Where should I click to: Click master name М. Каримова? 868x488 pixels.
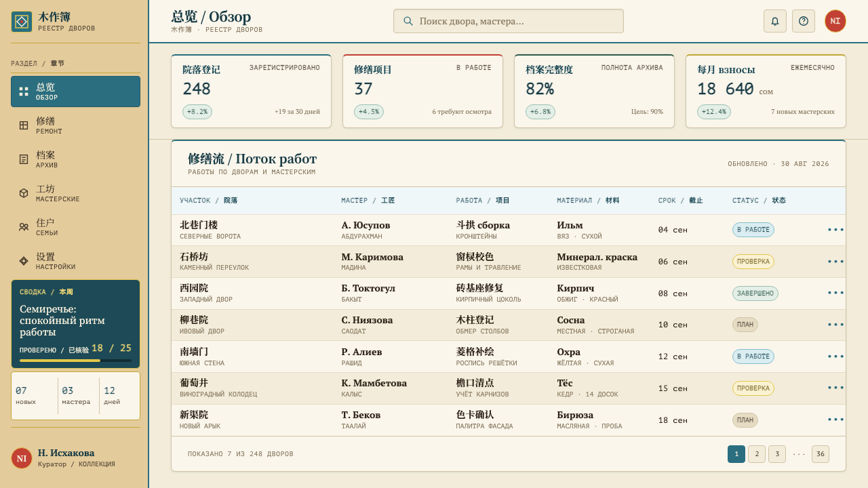tap(372, 257)
